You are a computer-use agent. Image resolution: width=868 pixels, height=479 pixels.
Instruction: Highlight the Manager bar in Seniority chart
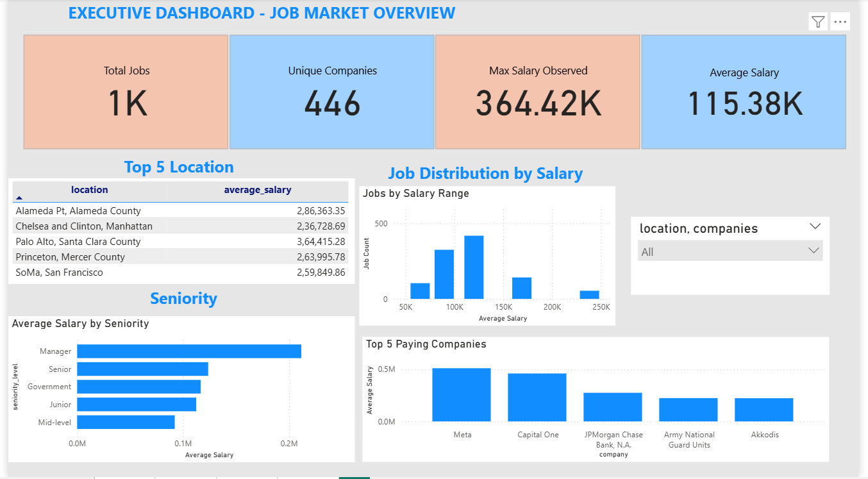point(189,351)
